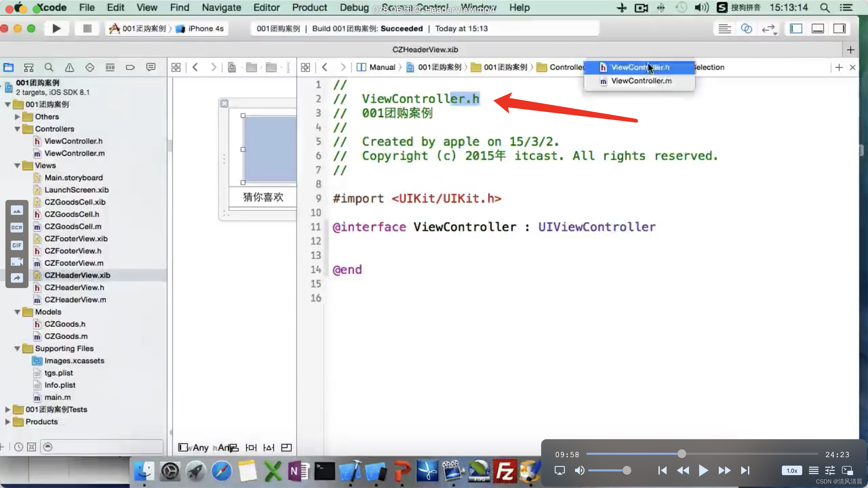Image resolution: width=868 pixels, height=488 pixels.
Task: Select Editor menu item
Action: (266, 8)
